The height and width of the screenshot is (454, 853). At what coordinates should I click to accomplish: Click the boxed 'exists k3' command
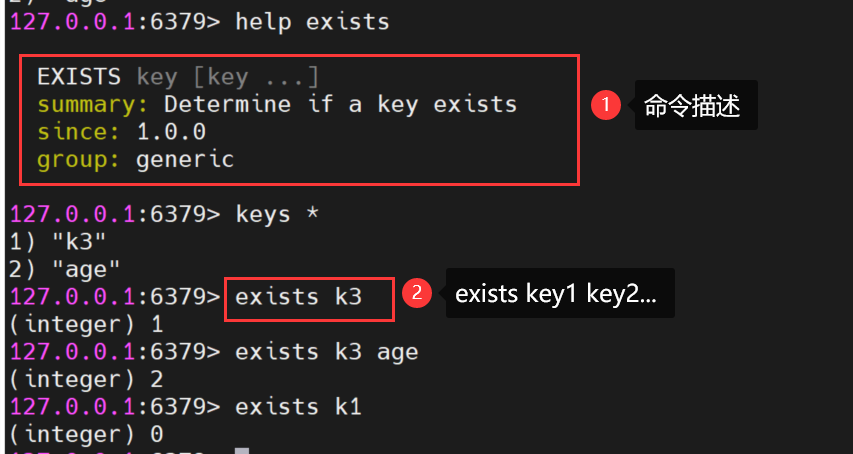point(299,297)
